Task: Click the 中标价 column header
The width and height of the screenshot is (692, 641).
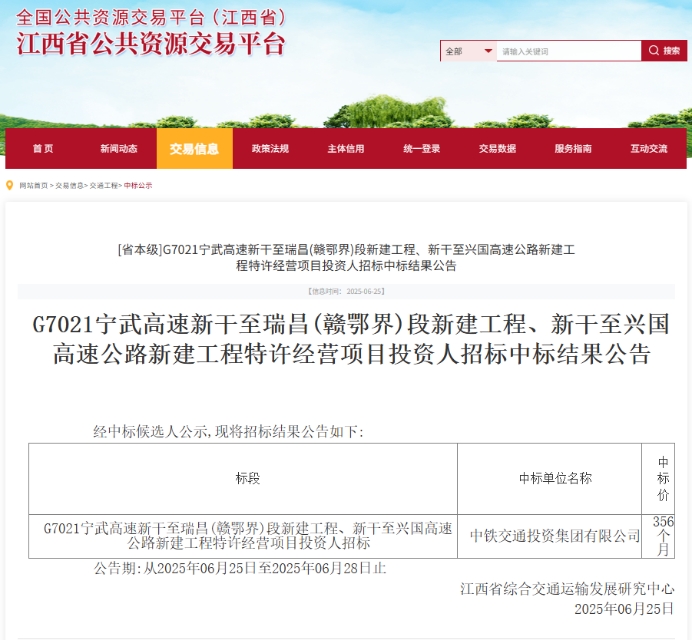Action: [662, 478]
